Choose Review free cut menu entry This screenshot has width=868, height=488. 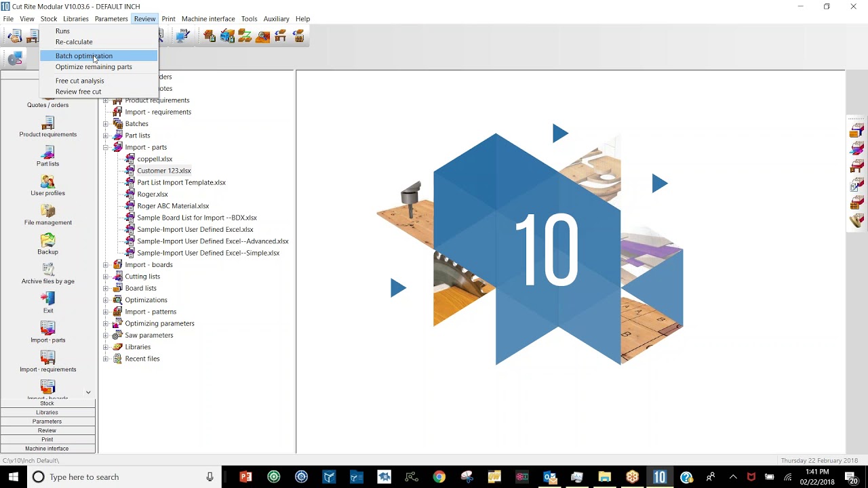coord(98,91)
